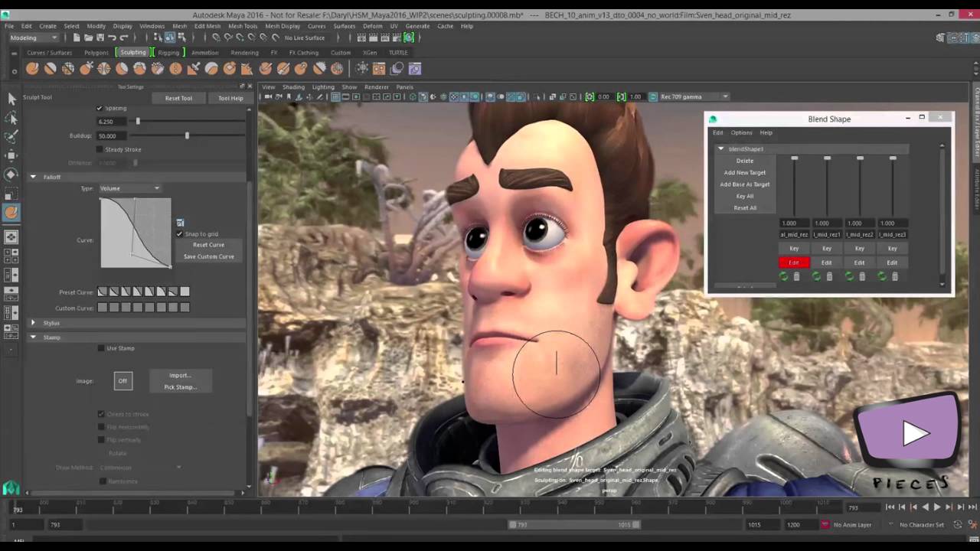Enable the Steady Stroke checkbox

coord(100,149)
